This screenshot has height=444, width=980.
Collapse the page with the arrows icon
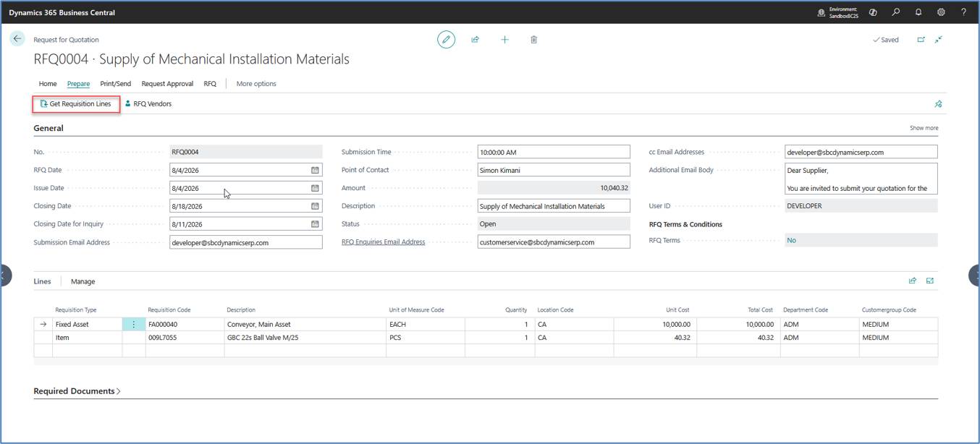coord(939,40)
